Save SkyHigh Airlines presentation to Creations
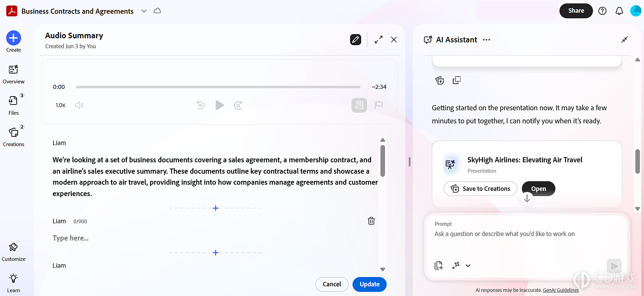 click(480, 189)
